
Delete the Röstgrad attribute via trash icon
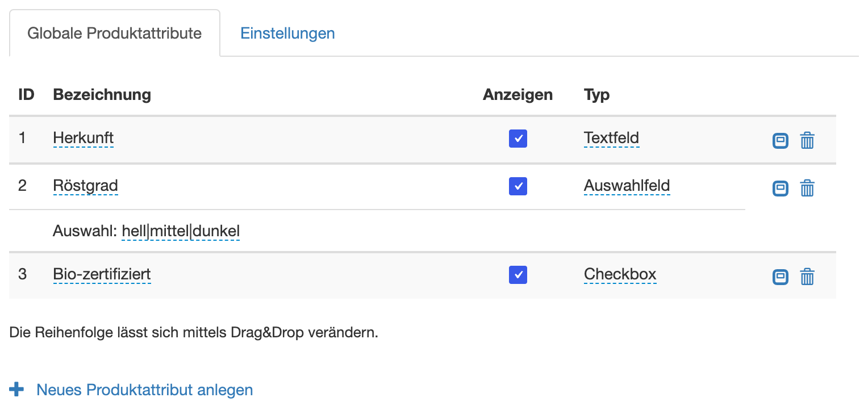click(x=807, y=188)
